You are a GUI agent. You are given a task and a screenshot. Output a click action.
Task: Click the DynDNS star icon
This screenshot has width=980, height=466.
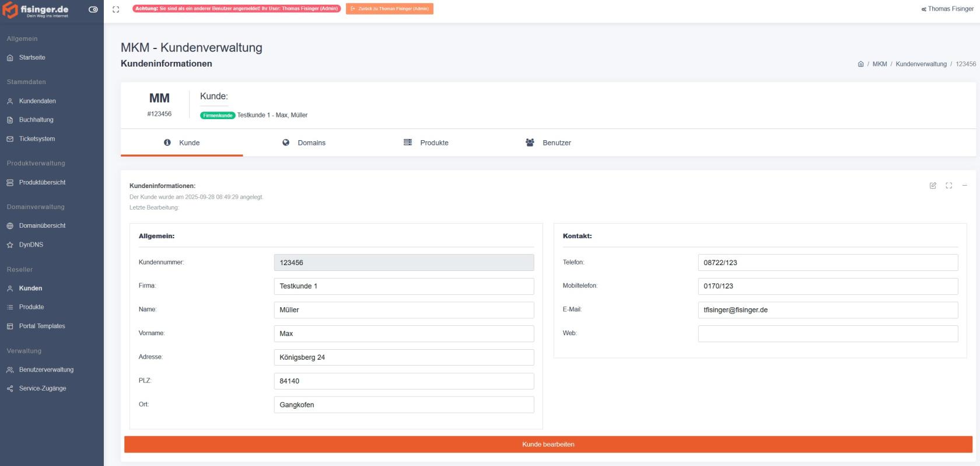10,245
